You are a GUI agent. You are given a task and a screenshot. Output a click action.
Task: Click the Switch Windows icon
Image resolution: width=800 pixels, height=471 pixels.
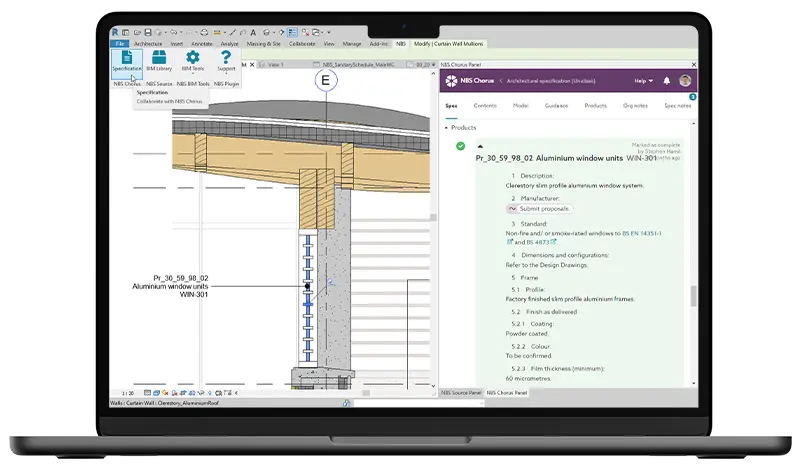click(316, 32)
